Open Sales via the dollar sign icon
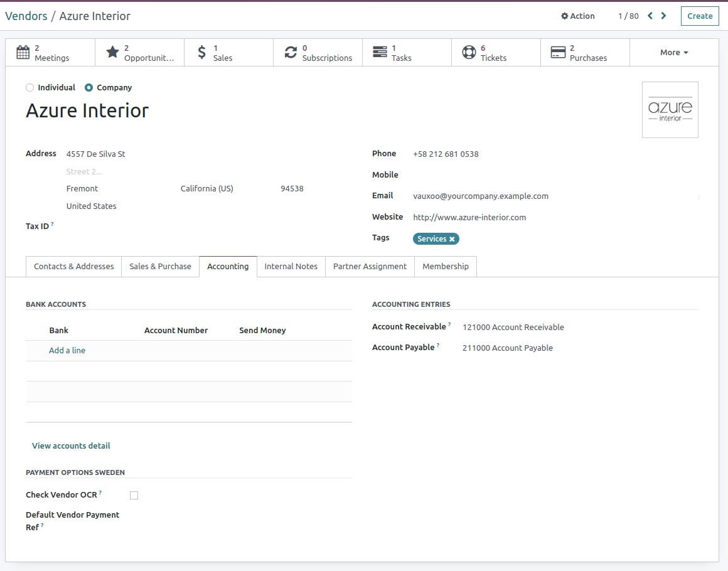Image resolution: width=728 pixels, height=571 pixels. pyautogui.click(x=201, y=52)
